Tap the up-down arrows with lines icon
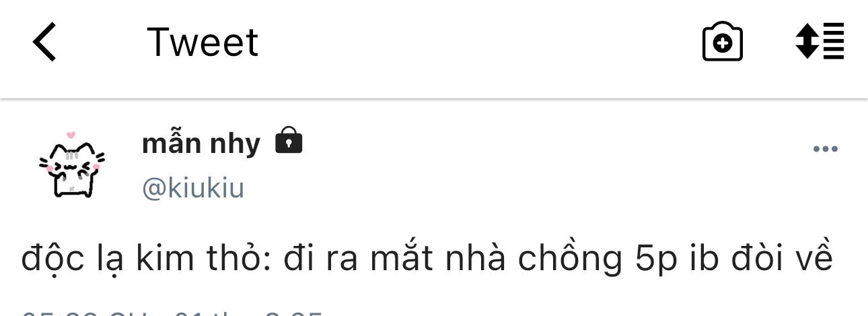The width and height of the screenshot is (868, 316). coord(820,42)
